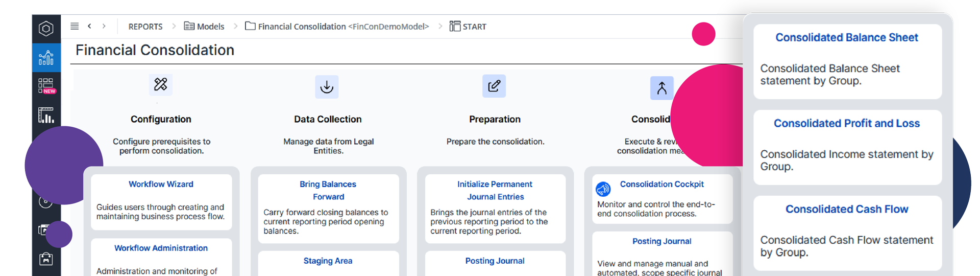Click the Data Collection column heading
The width and height of the screenshot is (980, 276).
(x=328, y=119)
